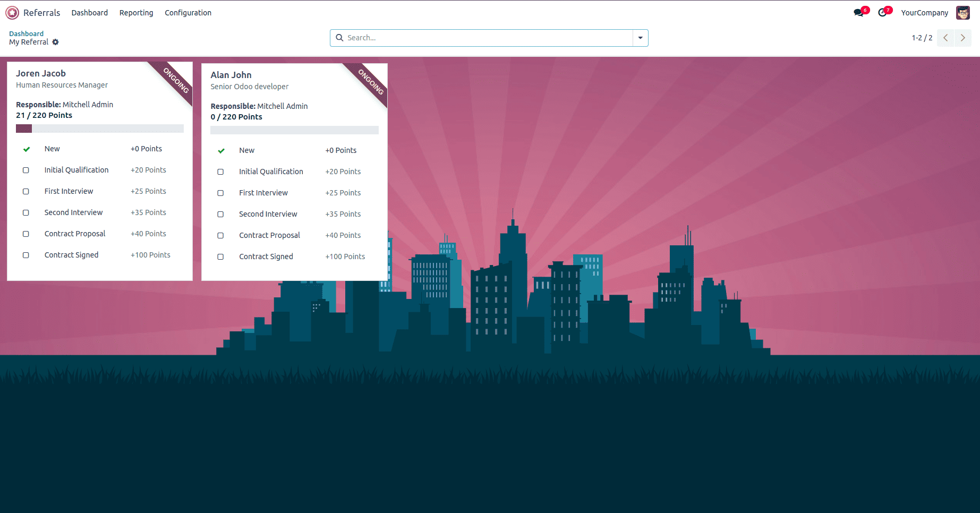The image size is (980, 513).
Task: Toggle Initial Qualification checkbox in Alan John card
Action: [220, 172]
